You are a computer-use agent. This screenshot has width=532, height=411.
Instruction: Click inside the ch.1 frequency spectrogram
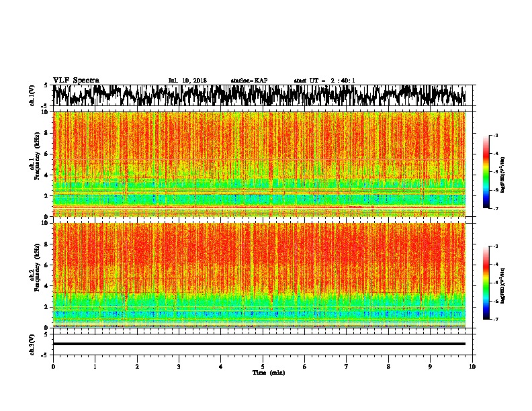[x=259, y=164]
